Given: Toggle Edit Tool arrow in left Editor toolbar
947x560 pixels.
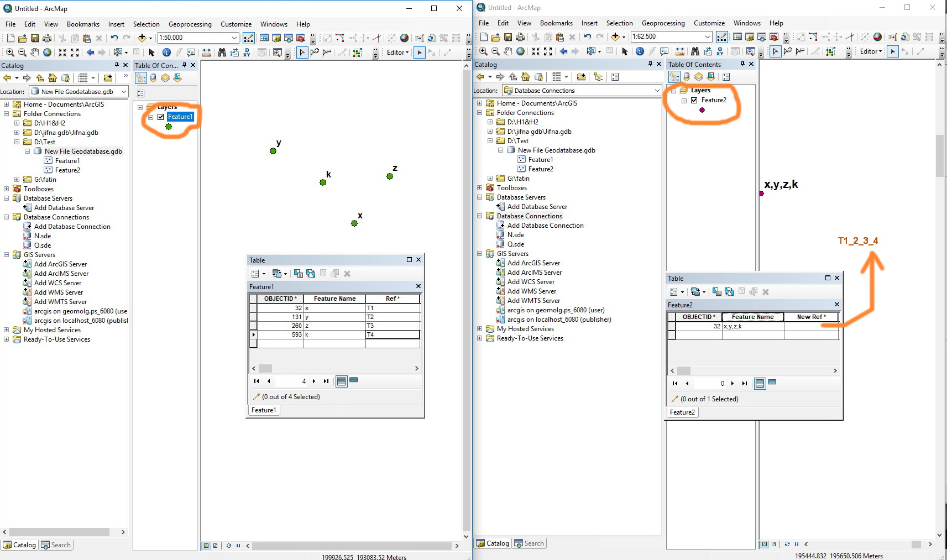Looking at the screenshot, I should tap(420, 53).
